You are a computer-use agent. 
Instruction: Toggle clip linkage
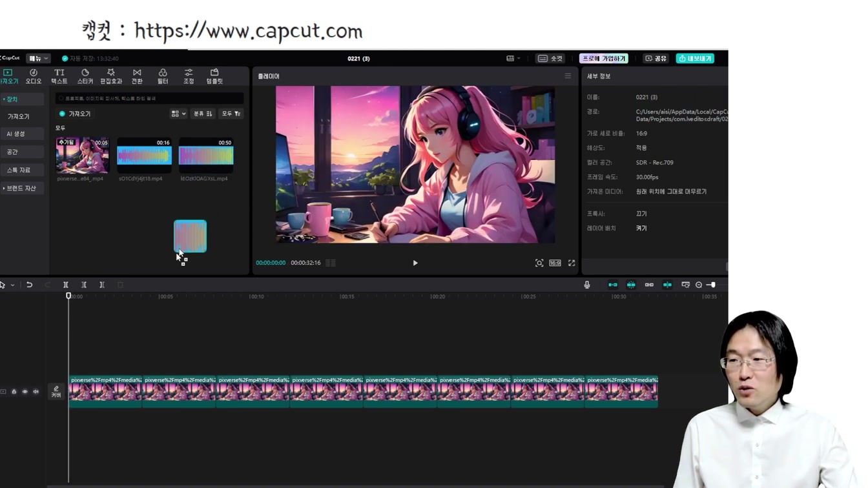[x=649, y=285]
